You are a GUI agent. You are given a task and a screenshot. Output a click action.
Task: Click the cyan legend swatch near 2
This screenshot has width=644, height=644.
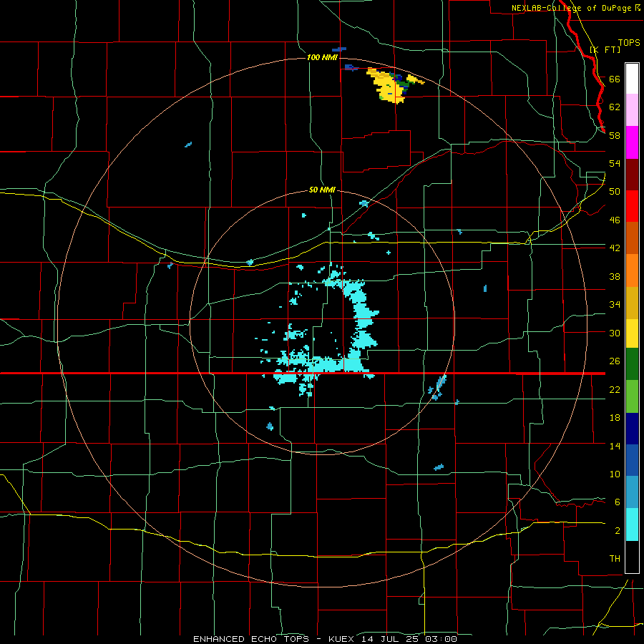[632, 525]
